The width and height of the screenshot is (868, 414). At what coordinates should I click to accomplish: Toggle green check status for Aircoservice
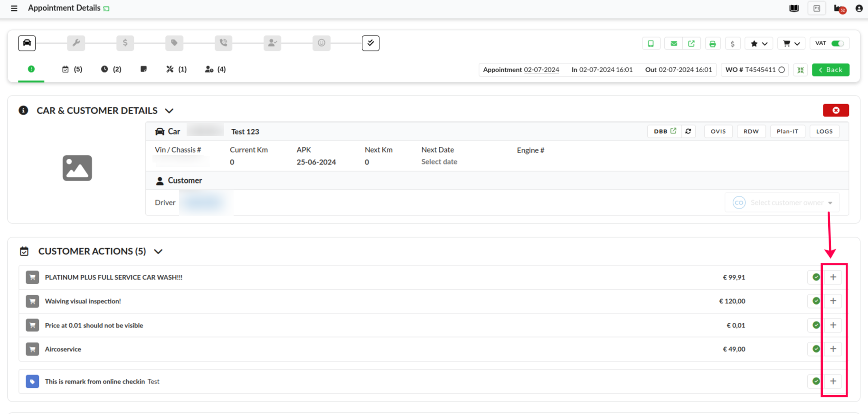[816, 349]
